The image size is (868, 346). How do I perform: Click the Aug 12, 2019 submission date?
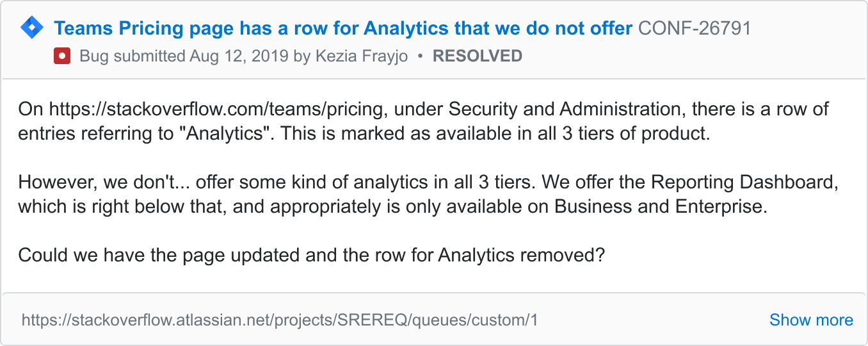point(239,56)
